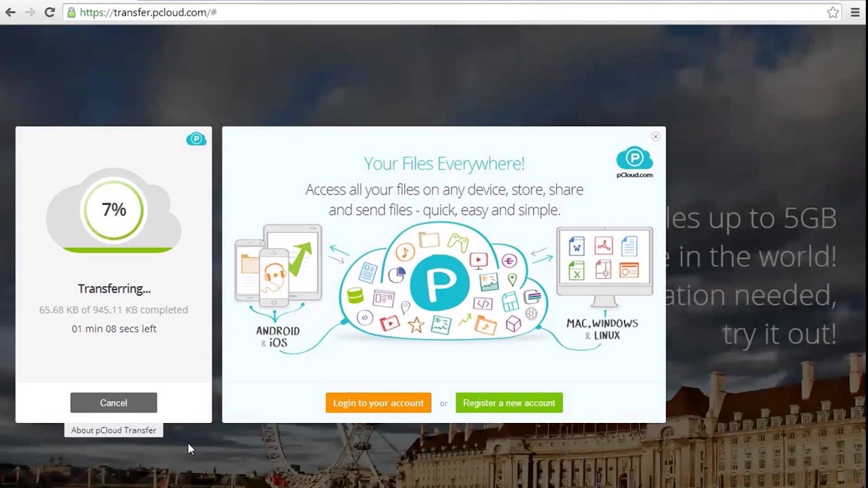The height and width of the screenshot is (488, 868).
Task: Click the Word document icon on the monitor
Action: tap(577, 245)
